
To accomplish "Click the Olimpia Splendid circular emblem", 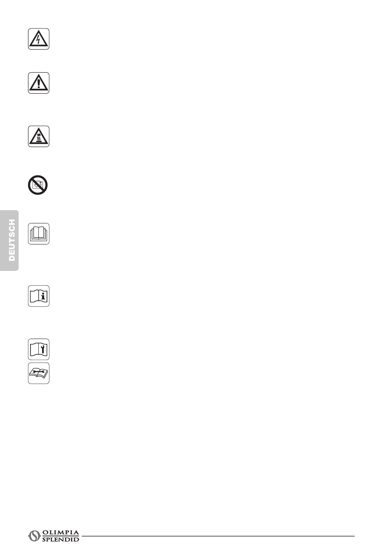I will (x=34, y=536).
